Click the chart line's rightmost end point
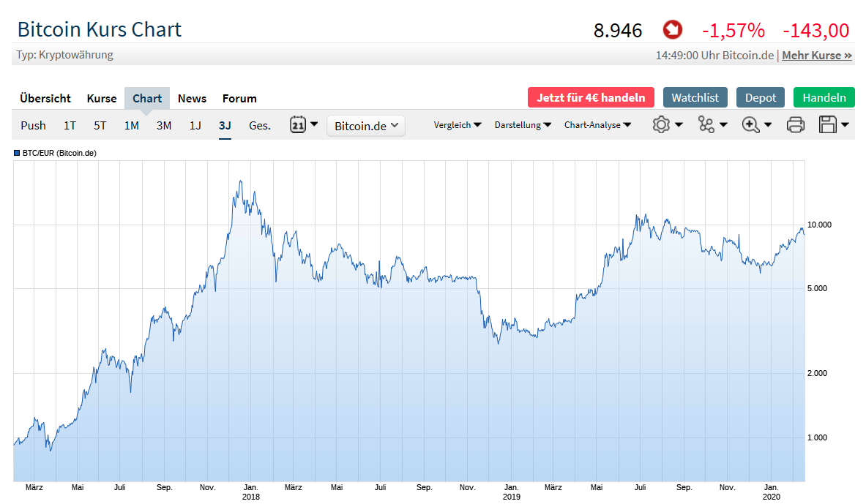This screenshot has height=504, width=866. click(x=804, y=233)
